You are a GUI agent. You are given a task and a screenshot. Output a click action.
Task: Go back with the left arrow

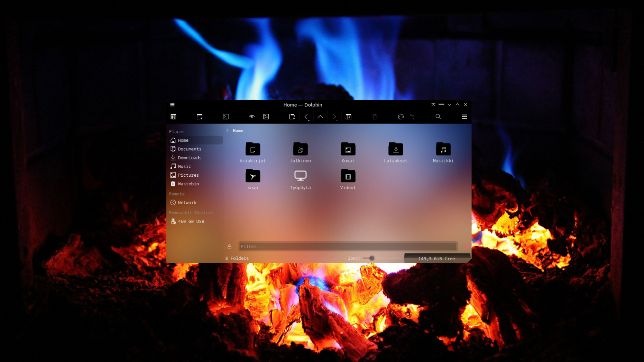pyautogui.click(x=306, y=117)
